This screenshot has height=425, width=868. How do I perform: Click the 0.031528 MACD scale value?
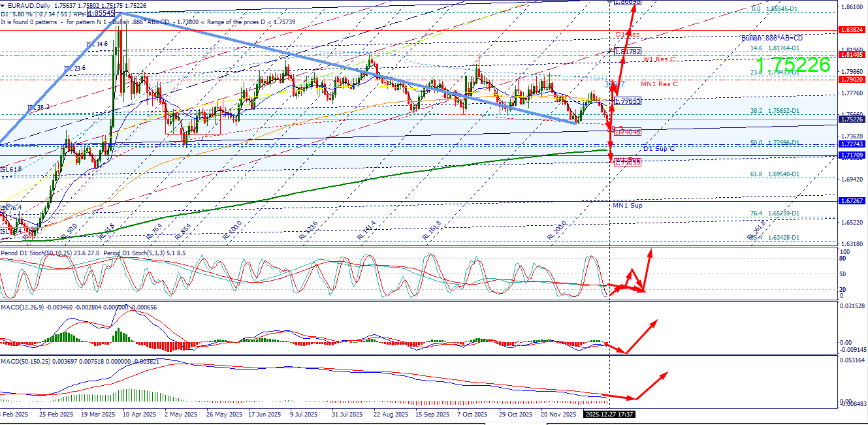(x=852, y=306)
